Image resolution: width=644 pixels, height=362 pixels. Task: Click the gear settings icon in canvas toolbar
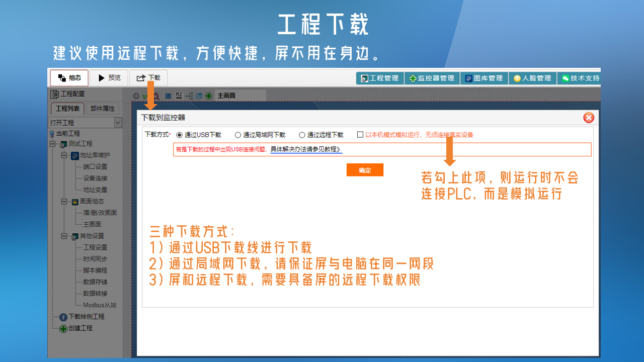pos(136,96)
